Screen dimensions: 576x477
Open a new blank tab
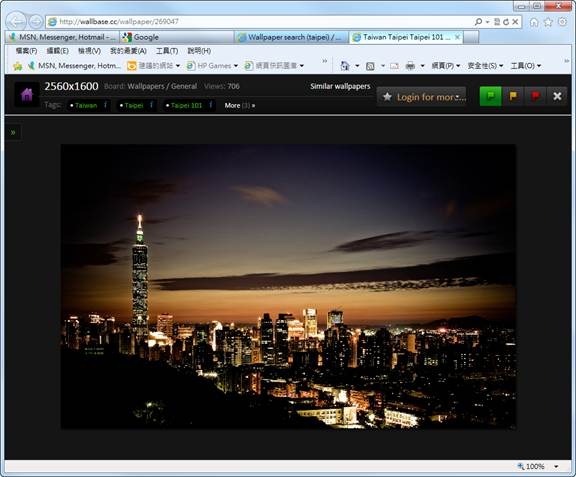click(471, 37)
